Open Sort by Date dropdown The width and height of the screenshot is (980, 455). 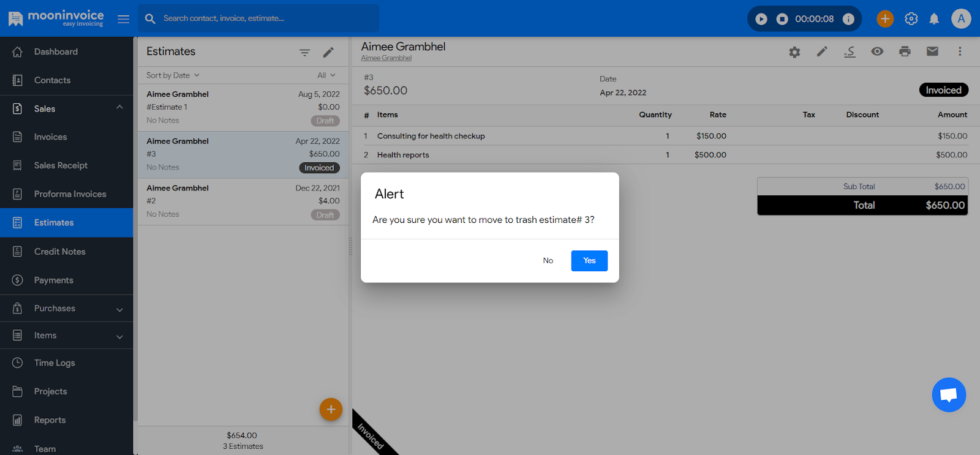(x=173, y=75)
